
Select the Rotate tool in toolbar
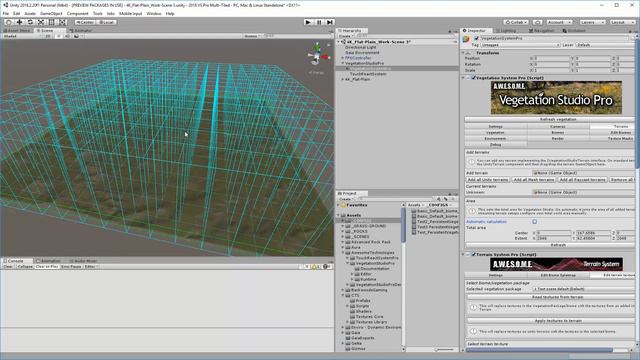pos(30,22)
